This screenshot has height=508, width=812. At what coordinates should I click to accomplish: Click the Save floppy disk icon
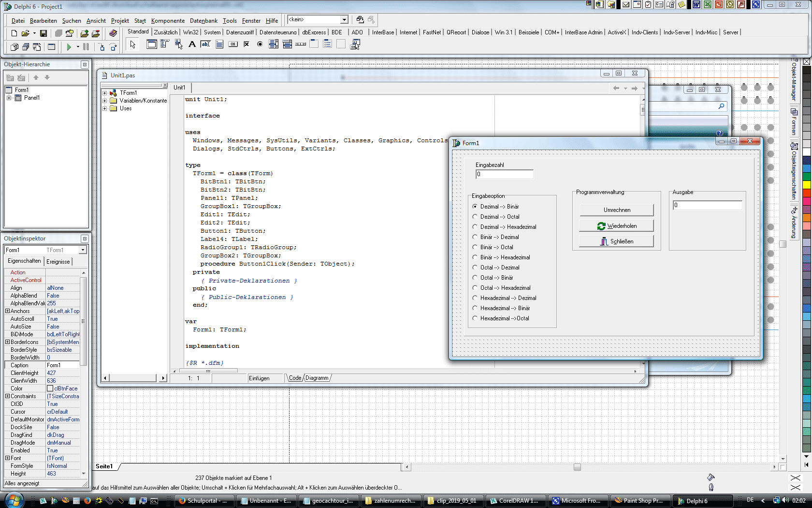click(43, 33)
